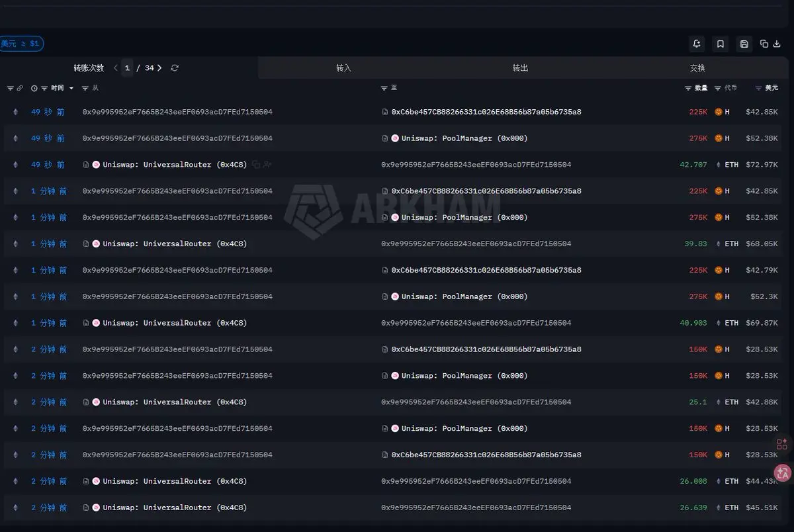
Task: Click the H token icon in the $42.79K row
Action: 719,271
